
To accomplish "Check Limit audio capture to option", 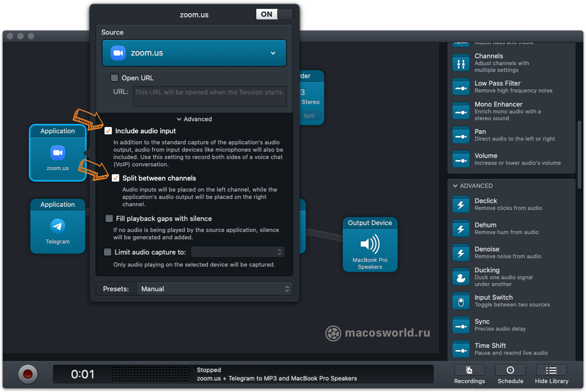I will (108, 252).
